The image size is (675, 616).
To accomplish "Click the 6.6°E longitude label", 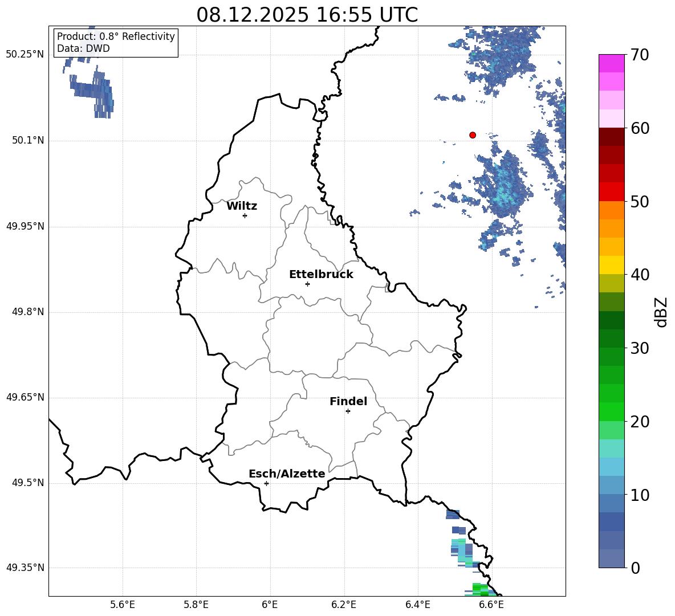I will coord(491,605).
